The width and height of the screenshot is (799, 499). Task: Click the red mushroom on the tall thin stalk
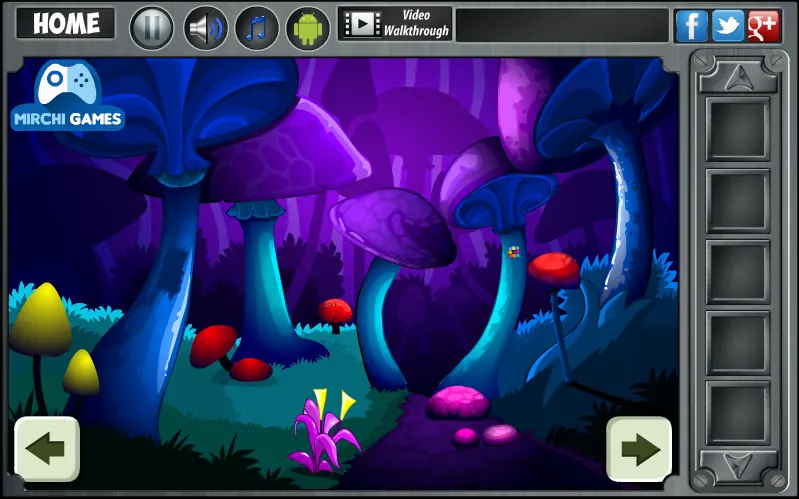pyautogui.click(x=554, y=271)
